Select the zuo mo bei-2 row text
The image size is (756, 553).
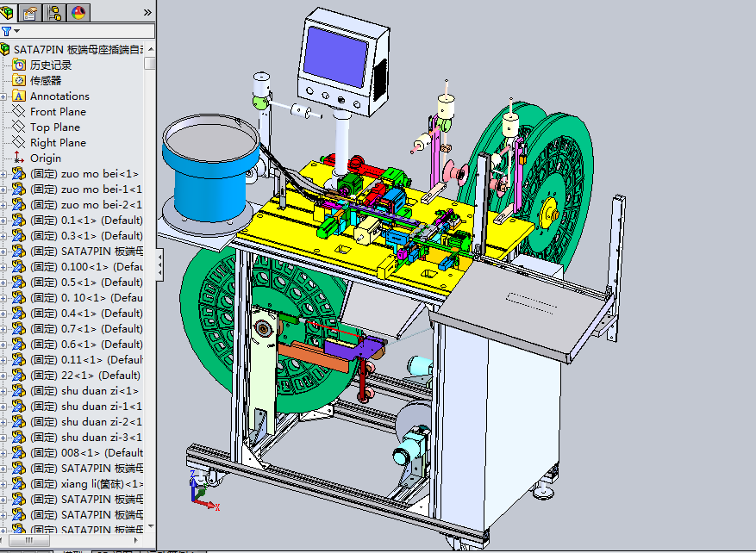[x=86, y=205]
